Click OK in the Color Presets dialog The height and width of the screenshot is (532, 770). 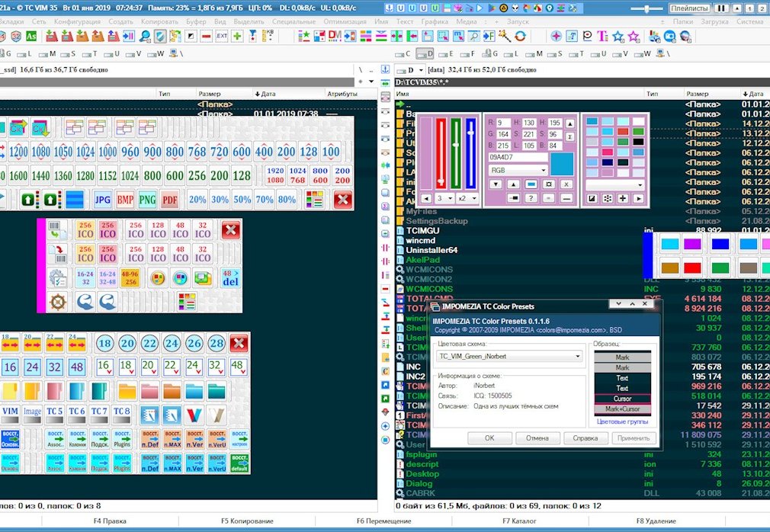tap(489, 437)
